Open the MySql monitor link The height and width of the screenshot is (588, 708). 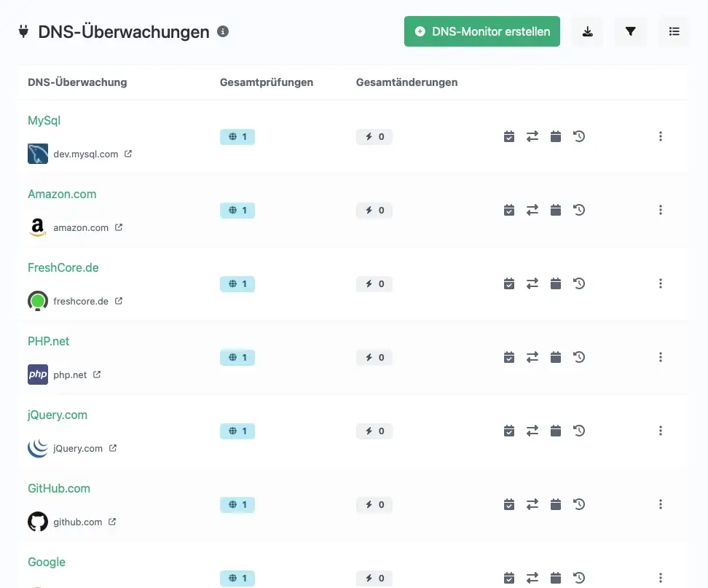[44, 120]
